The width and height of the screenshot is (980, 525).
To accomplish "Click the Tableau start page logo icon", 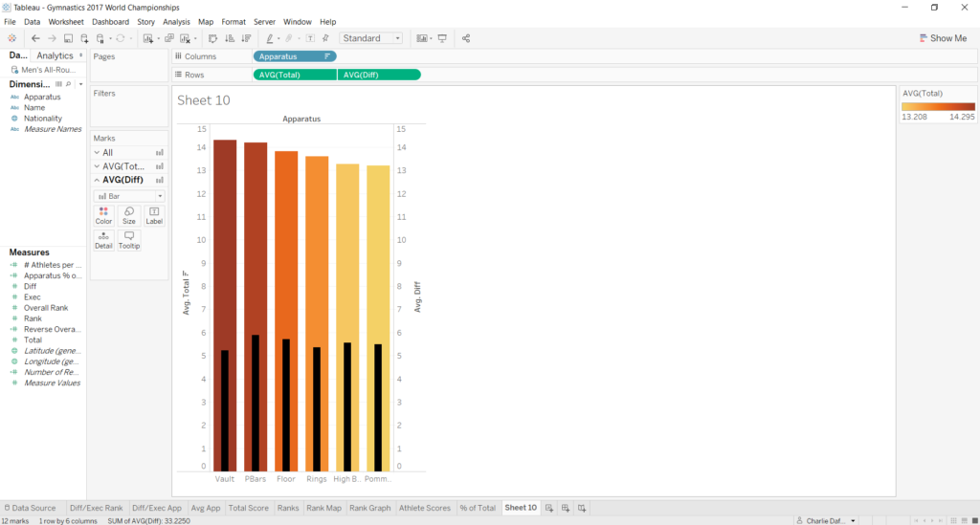I will click(x=11, y=38).
